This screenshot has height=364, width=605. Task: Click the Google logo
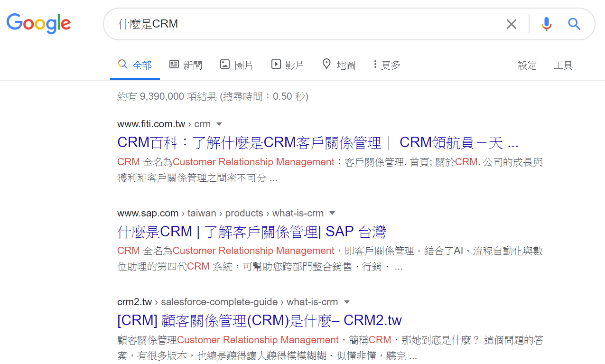(38, 23)
